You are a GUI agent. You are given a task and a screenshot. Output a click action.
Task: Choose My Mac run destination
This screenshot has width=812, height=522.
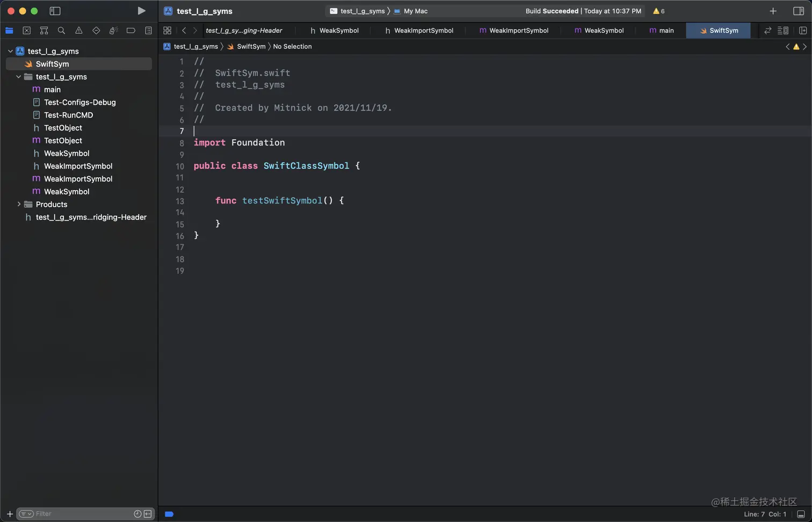tap(411, 11)
